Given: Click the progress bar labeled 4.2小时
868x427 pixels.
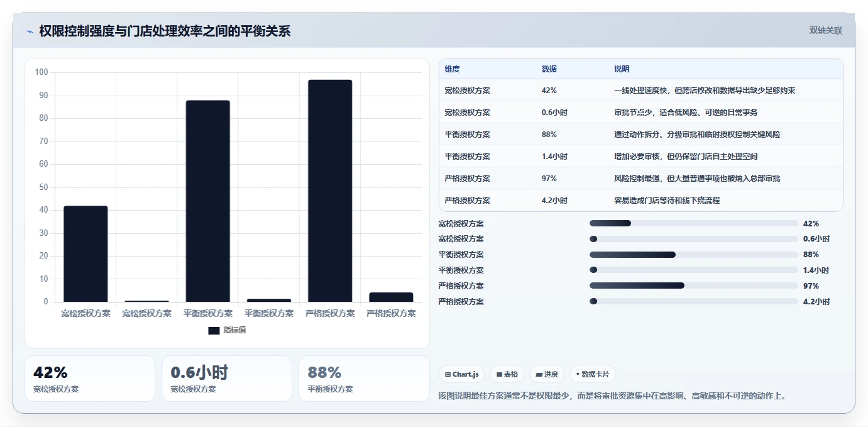Looking at the screenshot, I should click(x=694, y=301).
